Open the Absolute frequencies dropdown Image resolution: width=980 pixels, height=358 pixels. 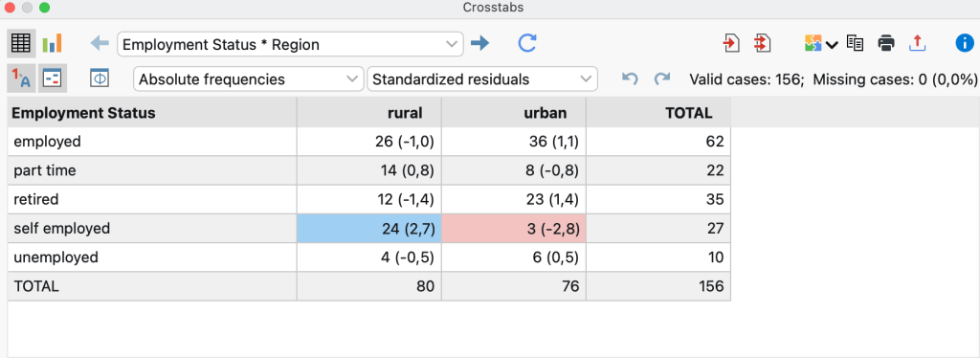tap(248, 79)
